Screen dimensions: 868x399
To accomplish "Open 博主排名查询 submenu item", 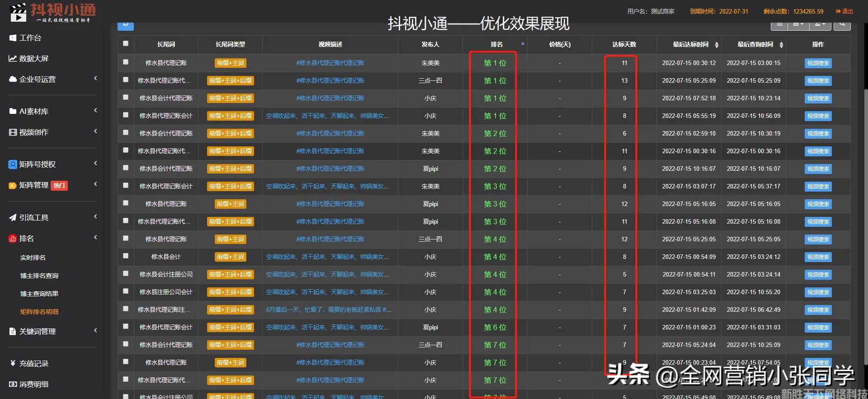I will click(39, 276).
